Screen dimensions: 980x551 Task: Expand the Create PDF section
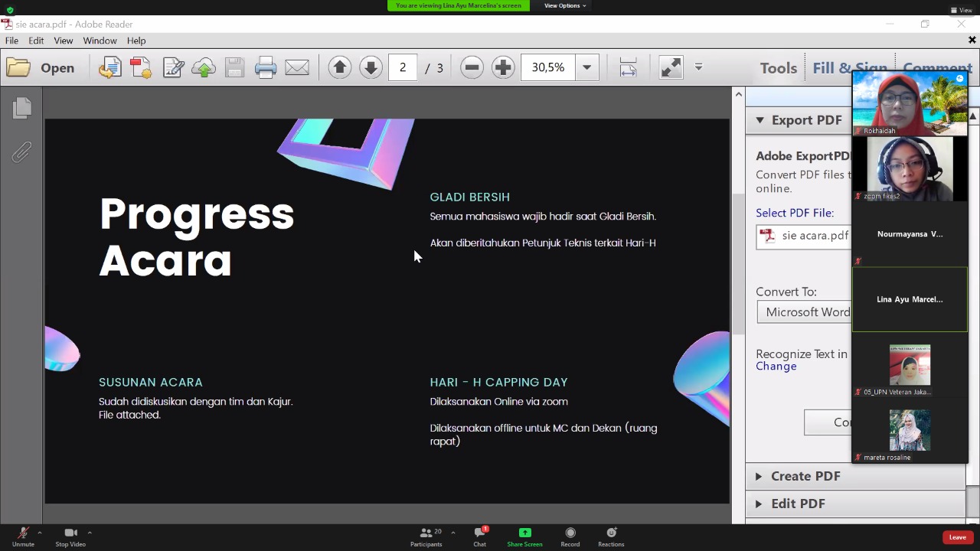point(805,476)
